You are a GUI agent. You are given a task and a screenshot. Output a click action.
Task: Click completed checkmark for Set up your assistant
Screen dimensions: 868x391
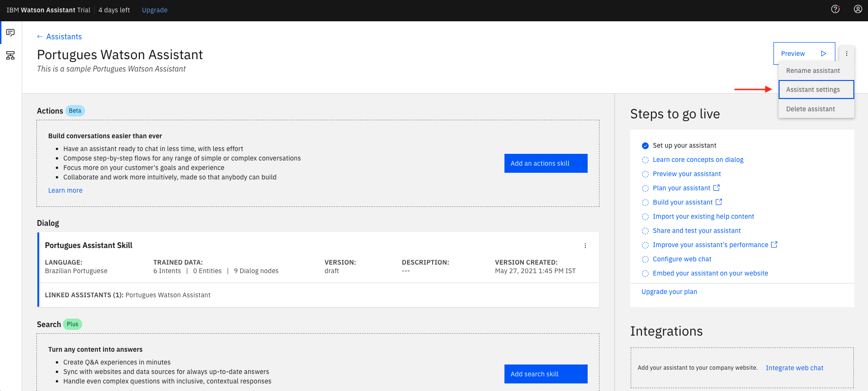pos(645,146)
